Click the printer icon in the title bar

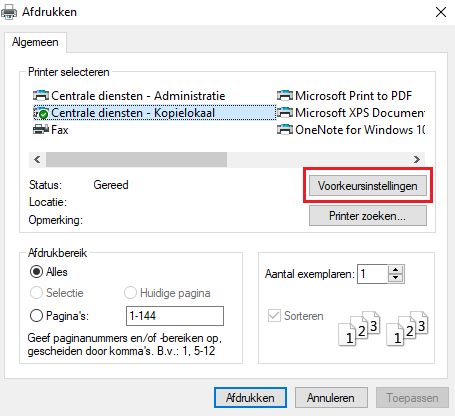pyautogui.click(x=9, y=12)
